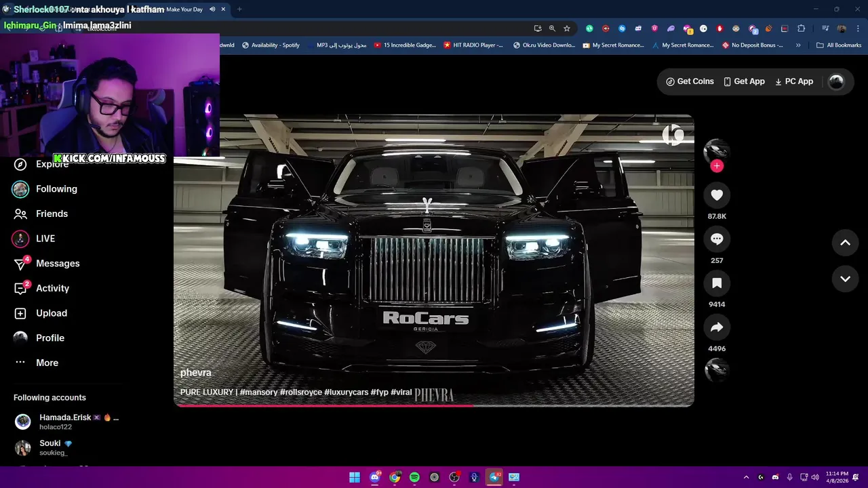
Task: Go to the next video with down chevron
Action: 845,279
